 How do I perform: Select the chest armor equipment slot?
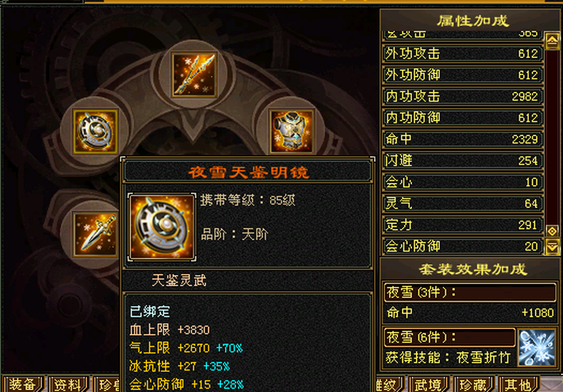pos(291,131)
